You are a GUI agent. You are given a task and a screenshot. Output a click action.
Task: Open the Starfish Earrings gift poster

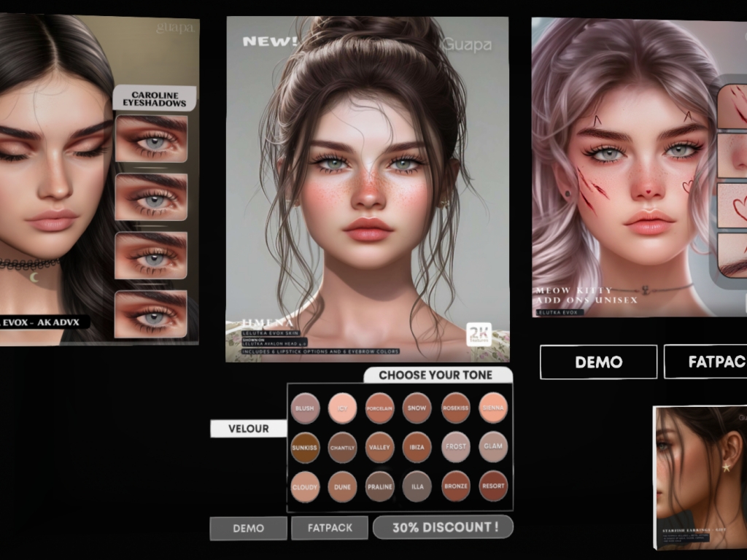pos(700,478)
